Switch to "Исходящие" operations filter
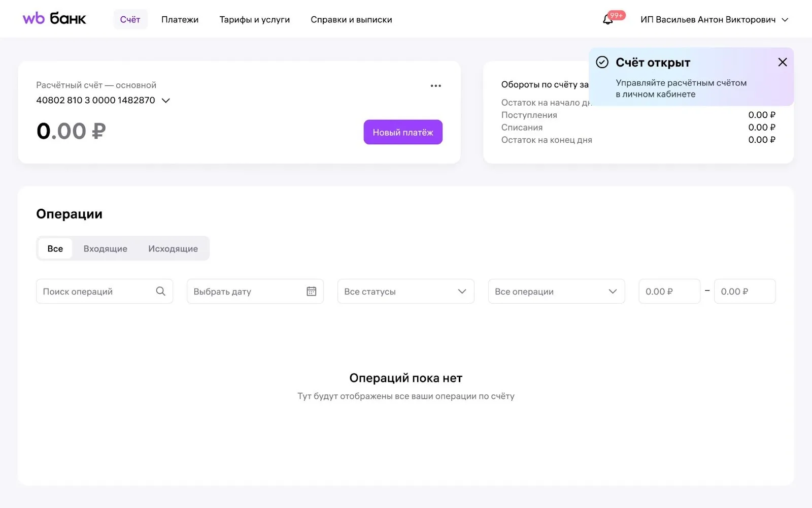This screenshot has width=812, height=508. [173, 248]
